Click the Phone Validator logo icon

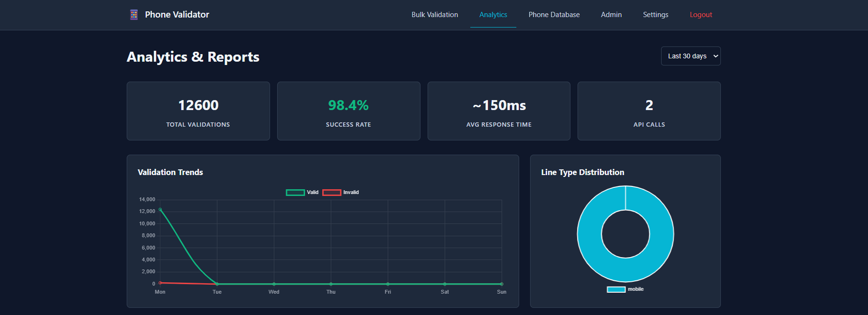pyautogui.click(x=134, y=15)
